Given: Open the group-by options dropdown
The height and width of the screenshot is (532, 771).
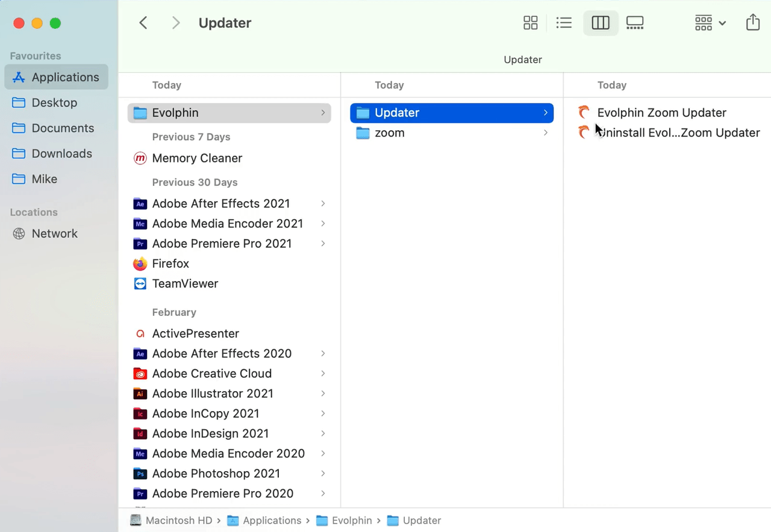Looking at the screenshot, I should (710, 23).
